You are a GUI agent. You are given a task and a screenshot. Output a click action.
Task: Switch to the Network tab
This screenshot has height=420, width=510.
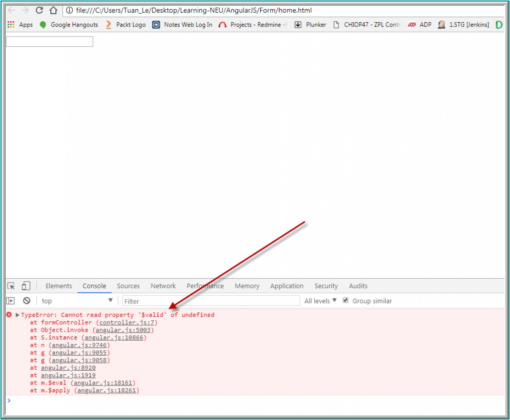pos(163,286)
